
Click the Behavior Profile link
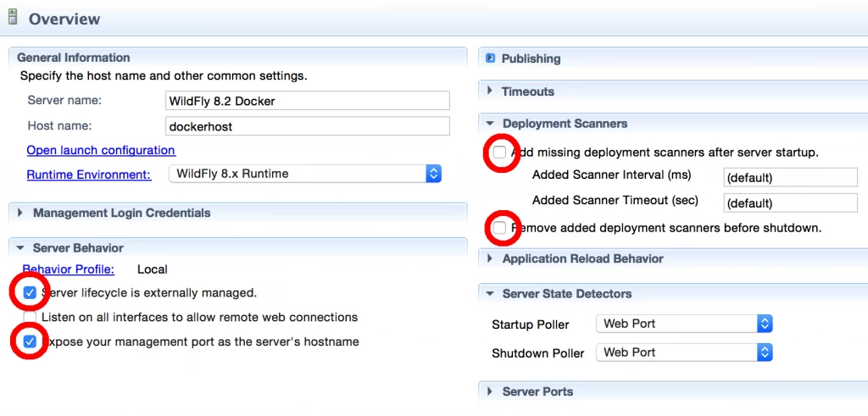68,269
